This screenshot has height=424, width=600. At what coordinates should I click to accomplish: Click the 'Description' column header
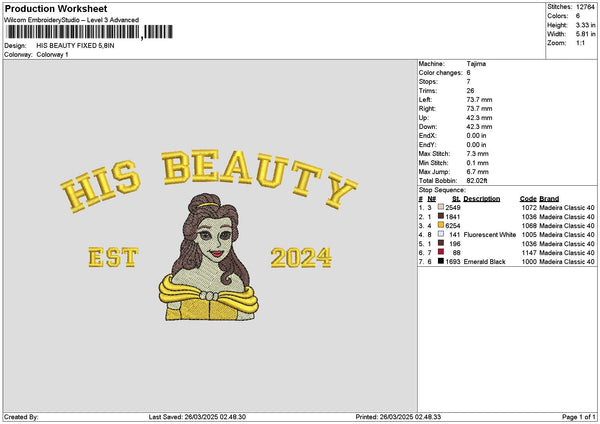[x=482, y=199]
